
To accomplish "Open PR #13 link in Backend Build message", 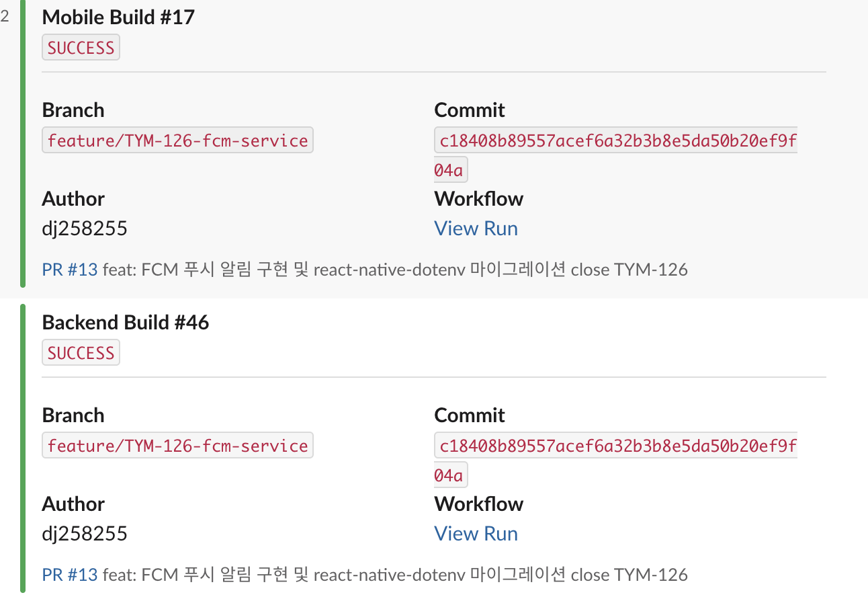I will 70,575.
